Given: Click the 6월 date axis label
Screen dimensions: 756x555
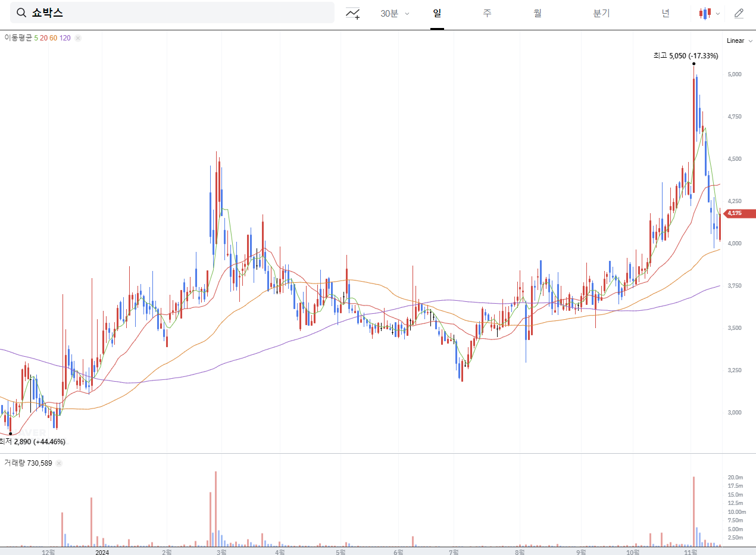Looking at the screenshot, I should (398, 553).
